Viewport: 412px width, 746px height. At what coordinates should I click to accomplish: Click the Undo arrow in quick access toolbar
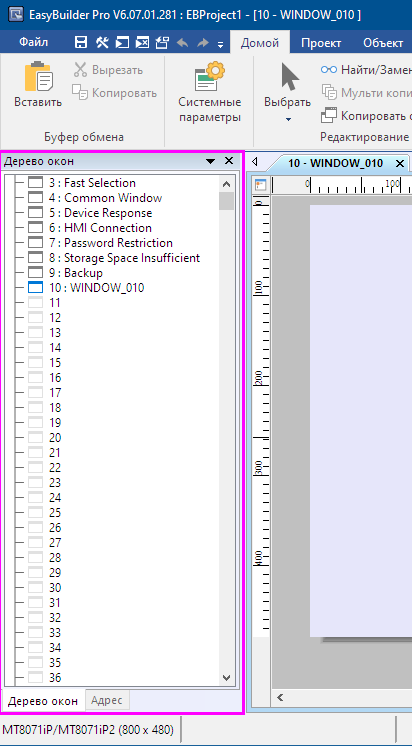pos(182,43)
